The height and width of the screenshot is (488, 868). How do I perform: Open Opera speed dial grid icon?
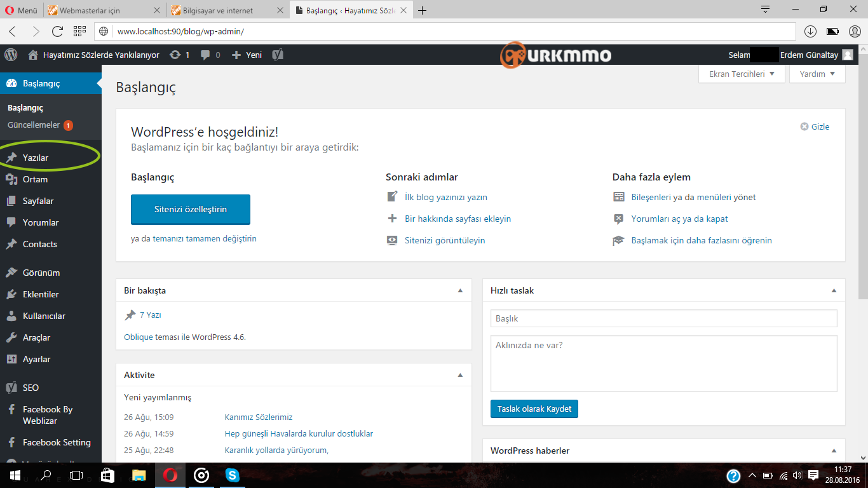pyautogui.click(x=79, y=31)
